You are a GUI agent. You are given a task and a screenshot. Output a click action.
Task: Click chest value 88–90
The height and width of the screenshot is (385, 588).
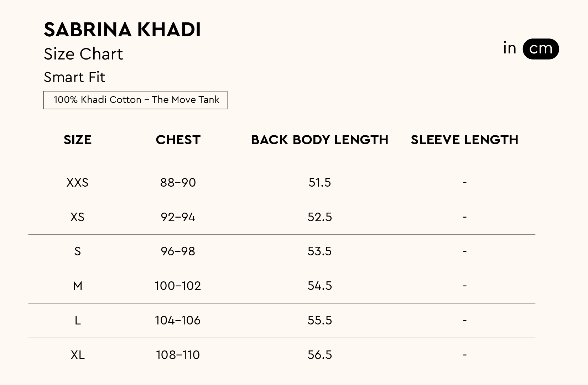click(x=178, y=183)
